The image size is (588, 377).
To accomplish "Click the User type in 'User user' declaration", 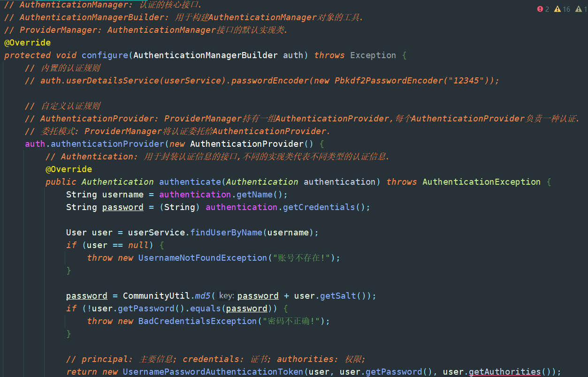I will pyautogui.click(x=76, y=233).
